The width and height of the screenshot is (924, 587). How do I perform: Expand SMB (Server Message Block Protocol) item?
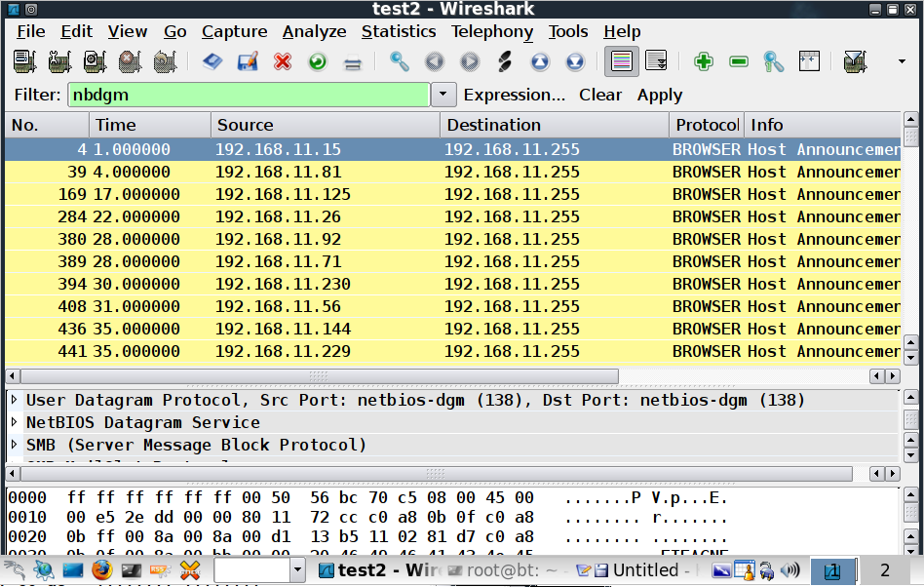click(15, 445)
